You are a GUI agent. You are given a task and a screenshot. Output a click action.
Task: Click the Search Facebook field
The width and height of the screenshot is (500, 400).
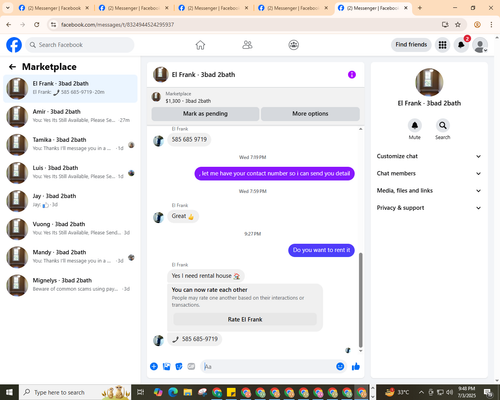coord(80,45)
